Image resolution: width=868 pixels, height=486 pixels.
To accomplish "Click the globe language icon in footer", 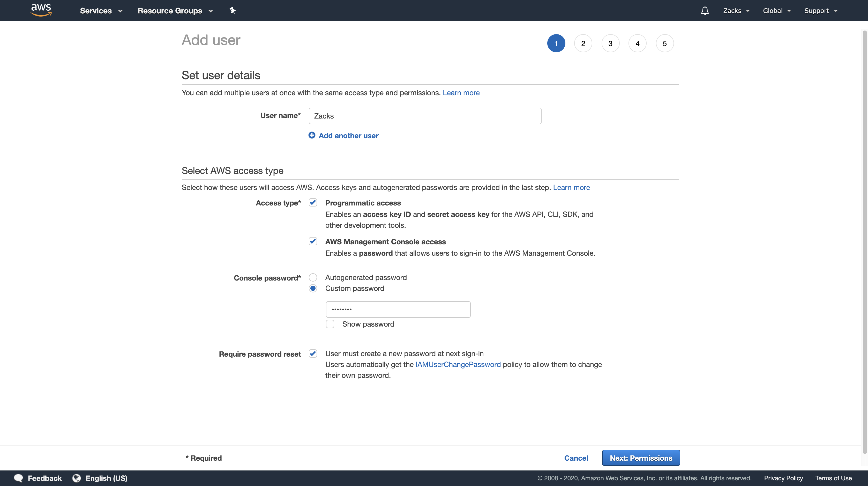I will pyautogui.click(x=77, y=478).
